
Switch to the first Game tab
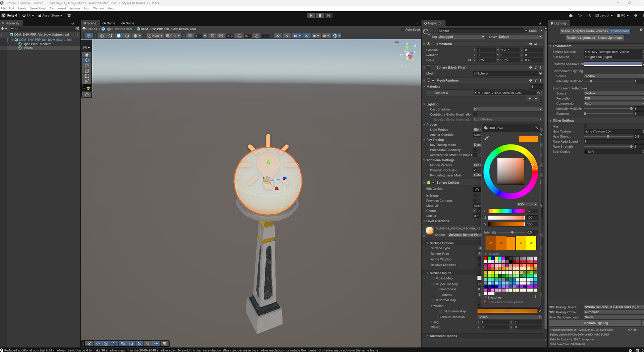tap(109, 24)
